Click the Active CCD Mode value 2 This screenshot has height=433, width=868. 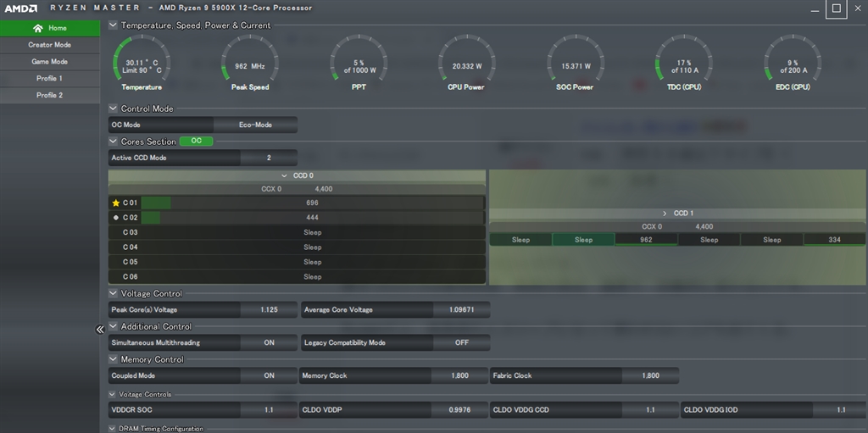click(x=269, y=158)
